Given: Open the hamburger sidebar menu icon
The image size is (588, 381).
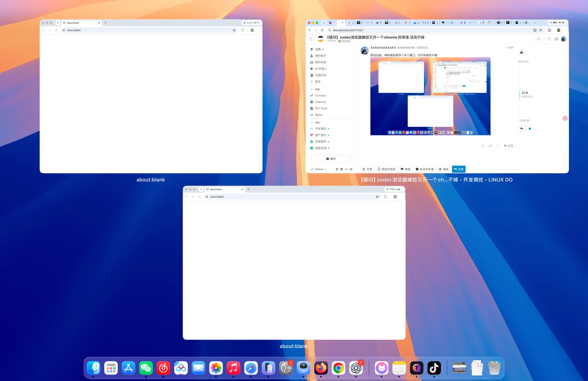Looking at the screenshot, I should [311, 39].
